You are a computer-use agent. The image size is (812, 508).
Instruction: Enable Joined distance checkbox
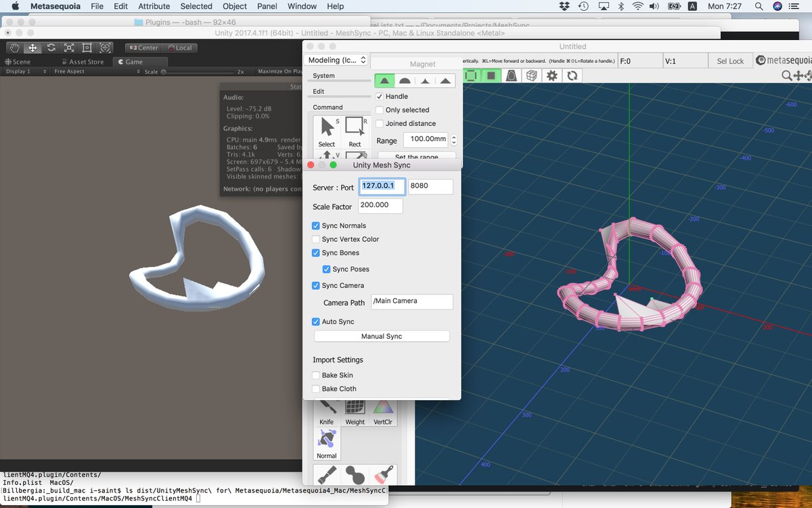[380, 123]
